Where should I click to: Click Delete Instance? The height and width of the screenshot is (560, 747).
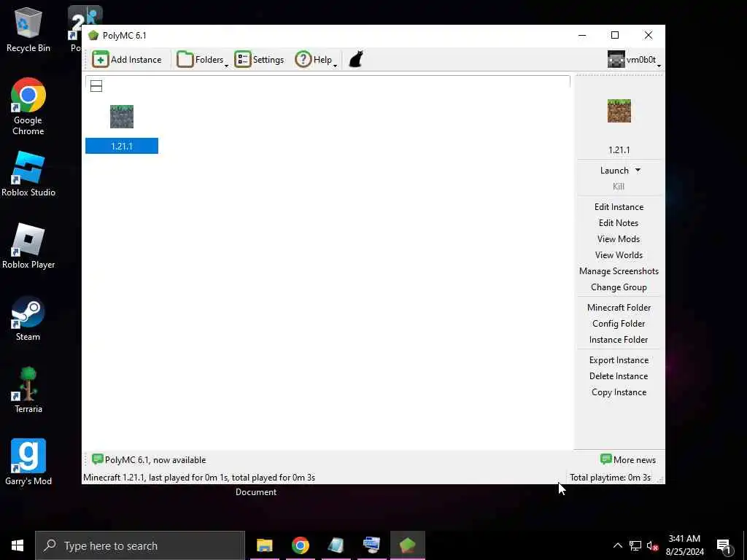click(x=619, y=376)
